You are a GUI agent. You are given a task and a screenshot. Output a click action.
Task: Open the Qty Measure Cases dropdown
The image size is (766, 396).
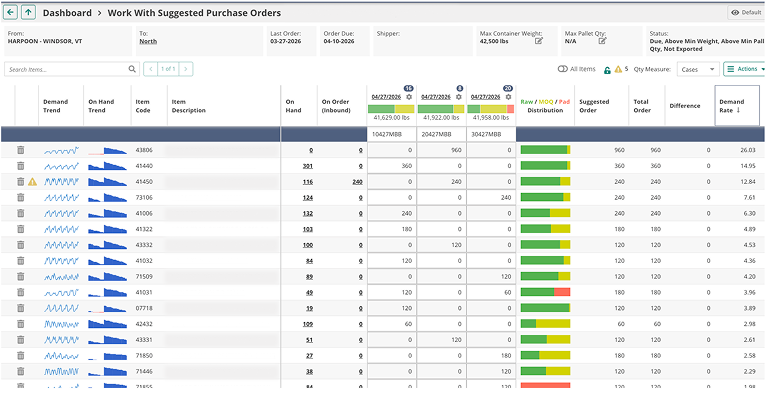tap(698, 69)
